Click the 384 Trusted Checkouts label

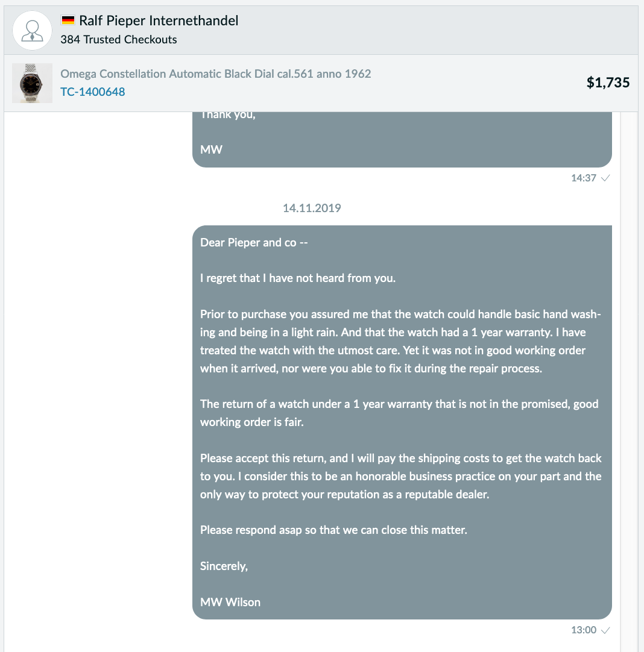point(119,40)
